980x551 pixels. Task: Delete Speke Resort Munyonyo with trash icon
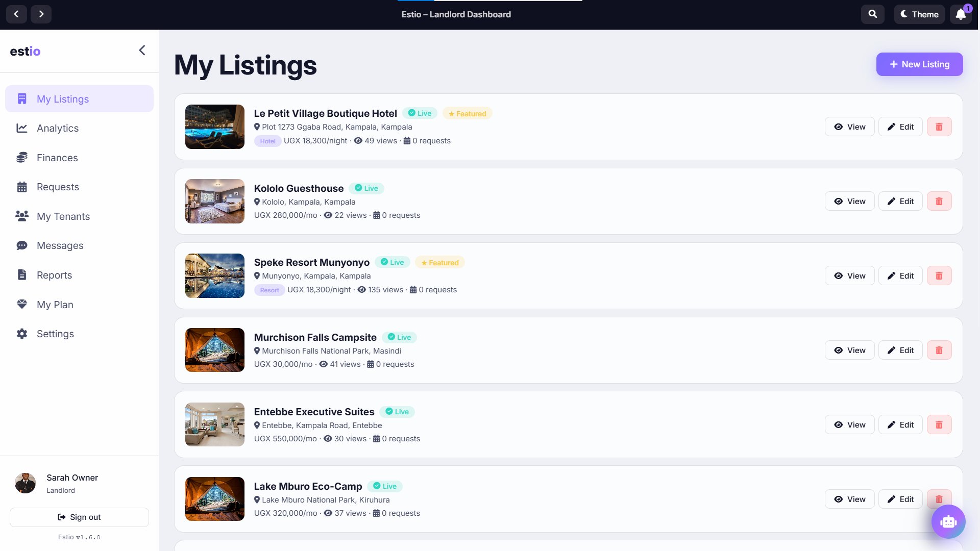pos(939,276)
